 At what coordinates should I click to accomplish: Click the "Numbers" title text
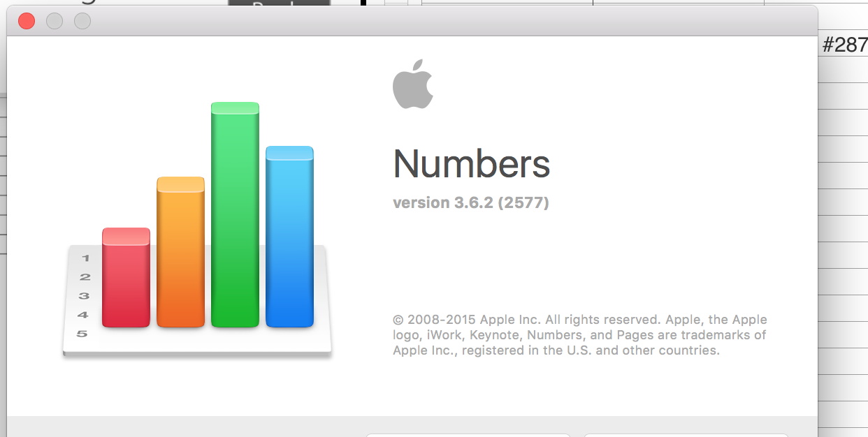point(472,163)
